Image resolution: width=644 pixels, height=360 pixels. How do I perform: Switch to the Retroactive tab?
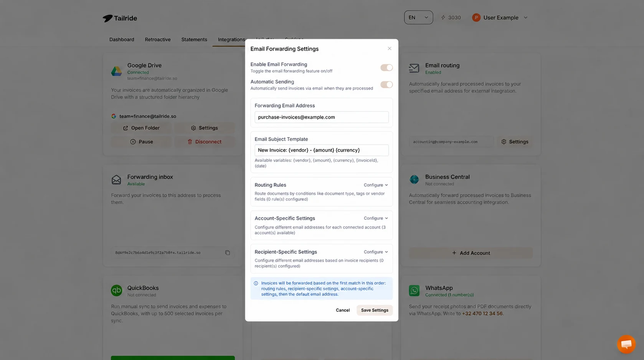(x=158, y=40)
